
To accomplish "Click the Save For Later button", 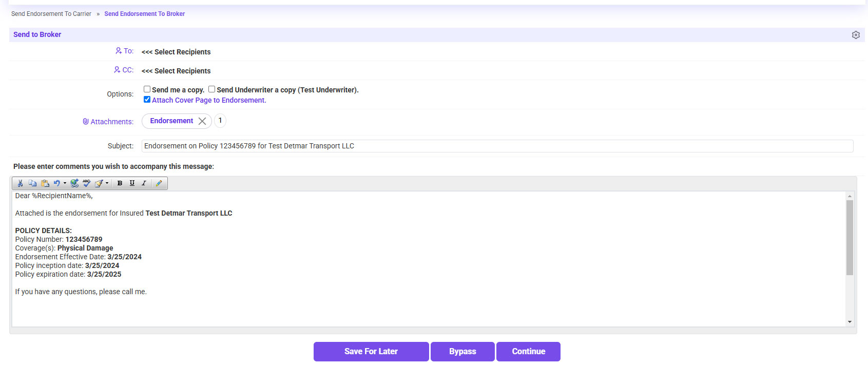I will [371, 352].
